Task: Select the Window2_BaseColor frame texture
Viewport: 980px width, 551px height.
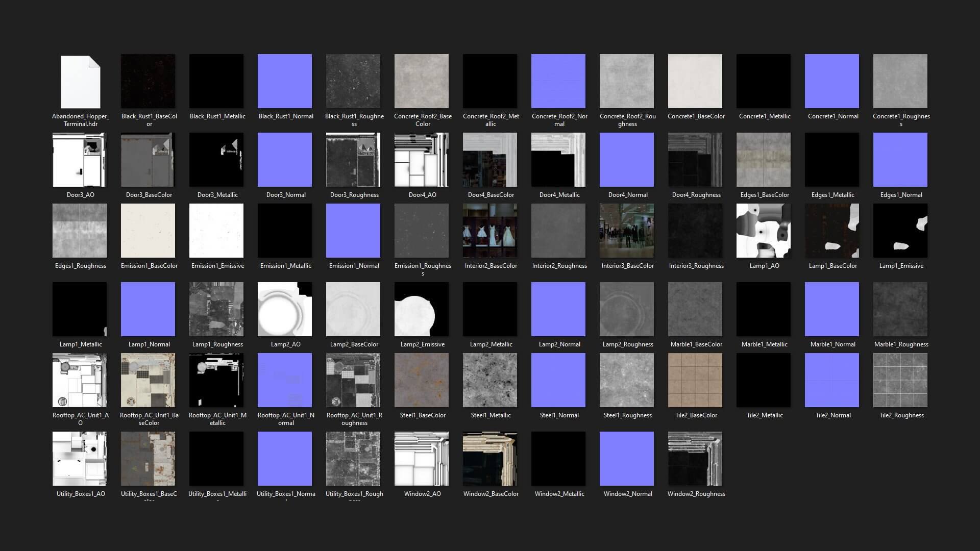Action: point(490,459)
